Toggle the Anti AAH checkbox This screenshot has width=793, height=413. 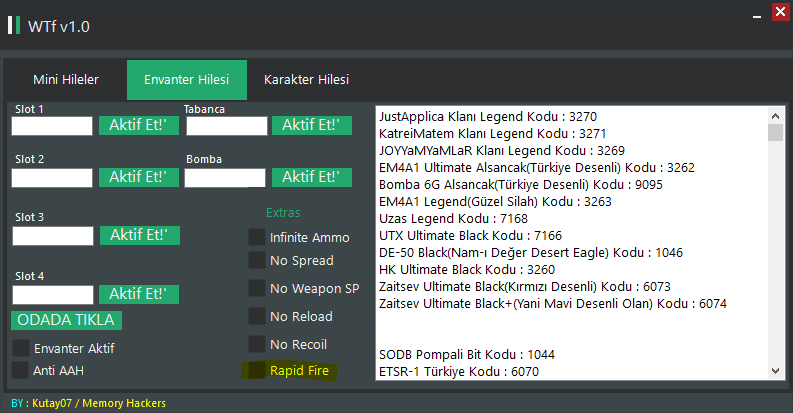(x=20, y=370)
